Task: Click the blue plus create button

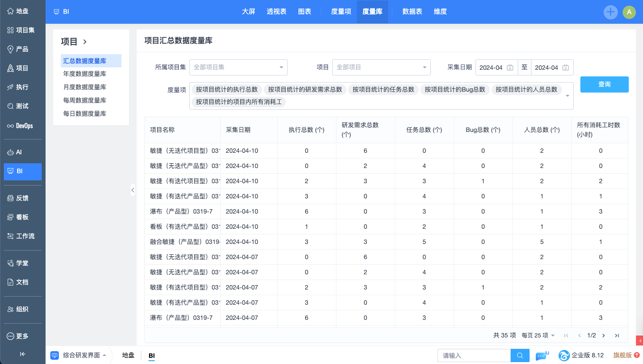Action: click(x=611, y=12)
